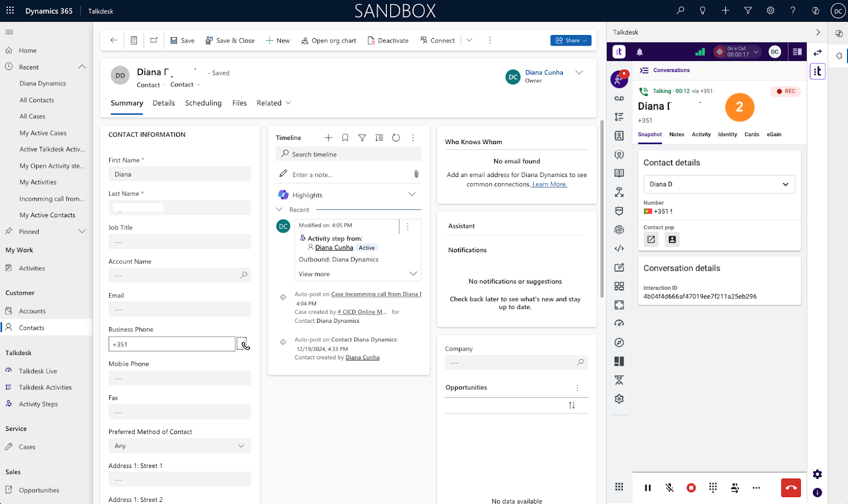Viewport: 848px width, 504px height.
Task: Open the Diana D contact dropdown
Action: pyautogui.click(x=719, y=184)
